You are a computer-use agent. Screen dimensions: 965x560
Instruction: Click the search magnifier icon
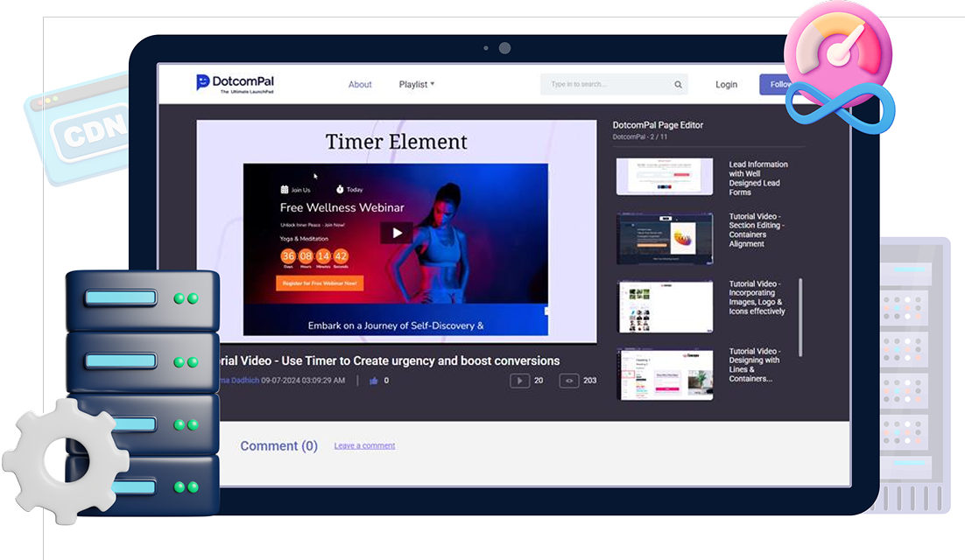click(678, 85)
